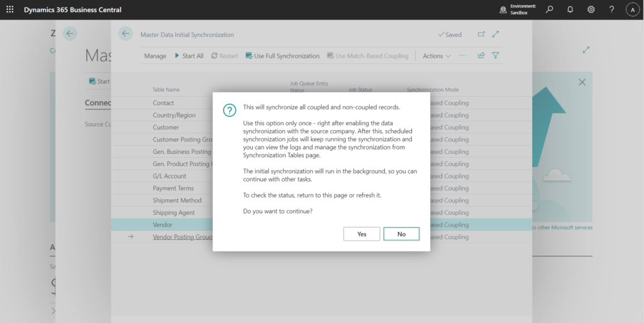
Task: Select the Shipping Agent row
Action: (321, 212)
